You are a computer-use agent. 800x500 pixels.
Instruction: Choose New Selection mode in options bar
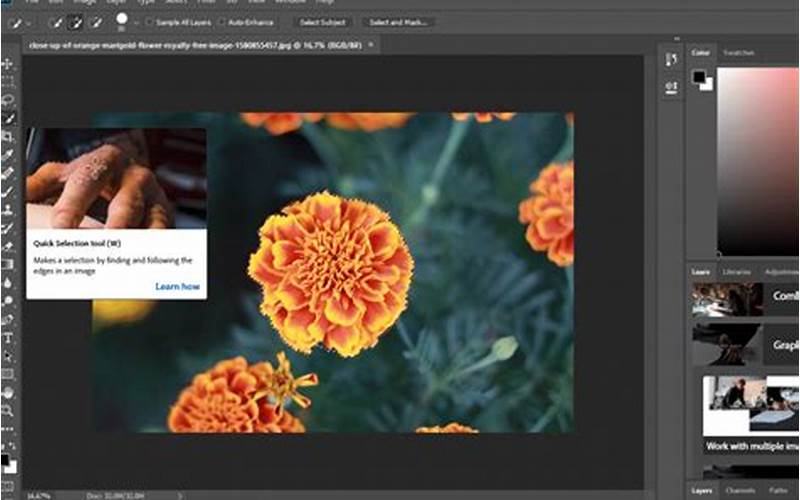pyautogui.click(x=57, y=22)
